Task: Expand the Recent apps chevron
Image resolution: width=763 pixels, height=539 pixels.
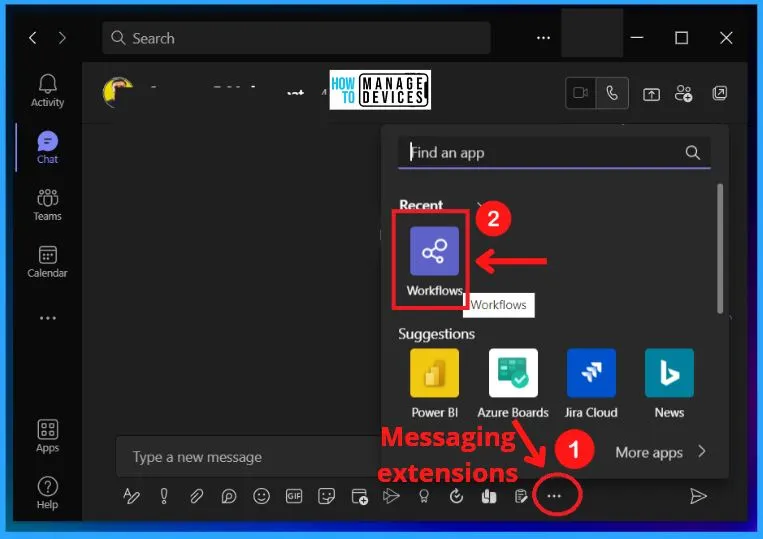Action: coord(479,205)
